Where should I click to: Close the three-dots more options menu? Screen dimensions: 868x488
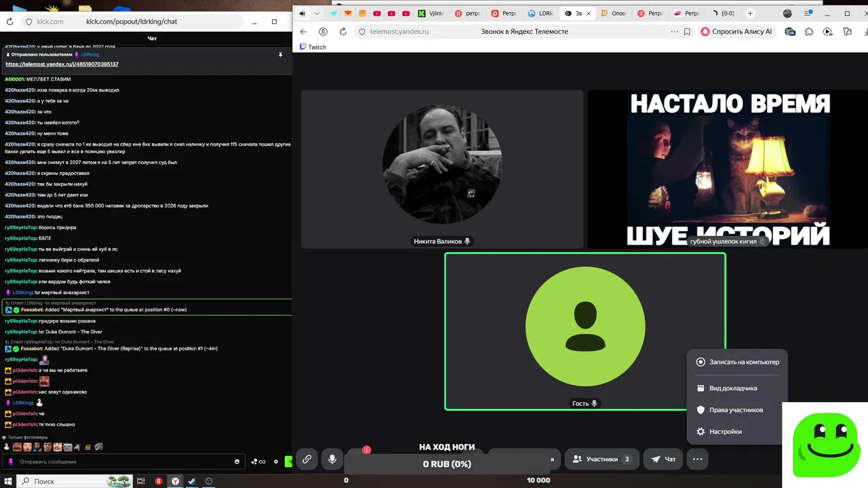tap(697, 459)
